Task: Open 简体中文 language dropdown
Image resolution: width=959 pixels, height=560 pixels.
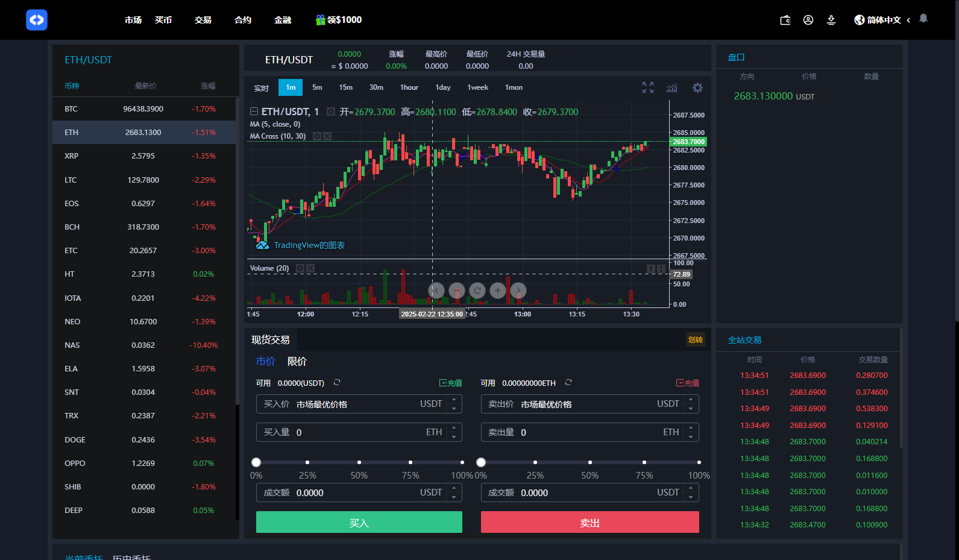Action: [x=882, y=20]
